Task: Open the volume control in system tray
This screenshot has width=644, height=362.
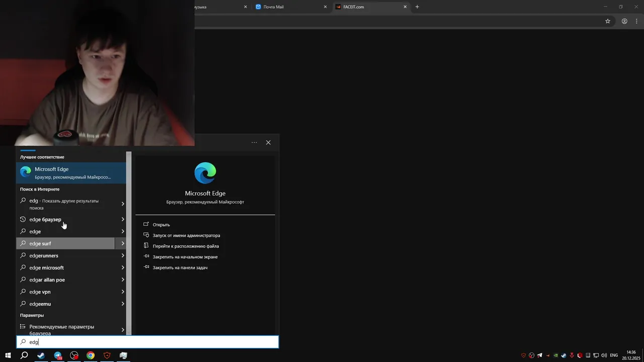Action: [x=604, y=355]
